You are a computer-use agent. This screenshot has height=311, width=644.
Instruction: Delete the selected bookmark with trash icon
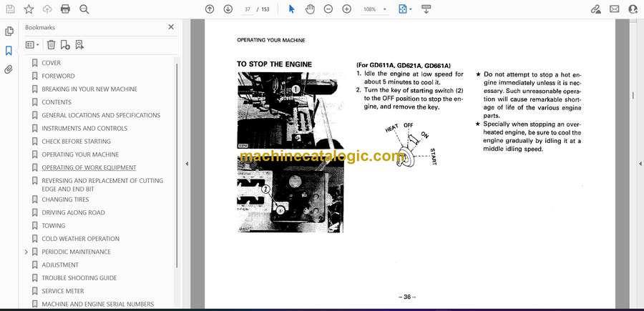pos(51,45)
